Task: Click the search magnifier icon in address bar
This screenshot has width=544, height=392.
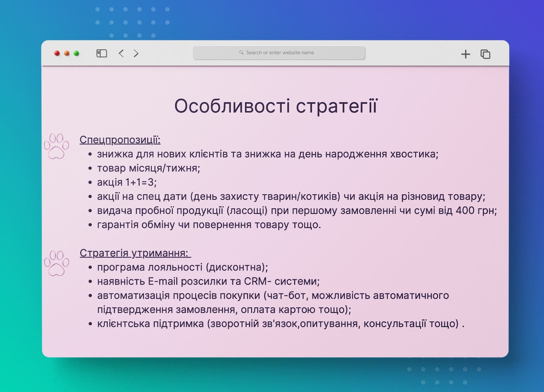Action: point(241,52)
